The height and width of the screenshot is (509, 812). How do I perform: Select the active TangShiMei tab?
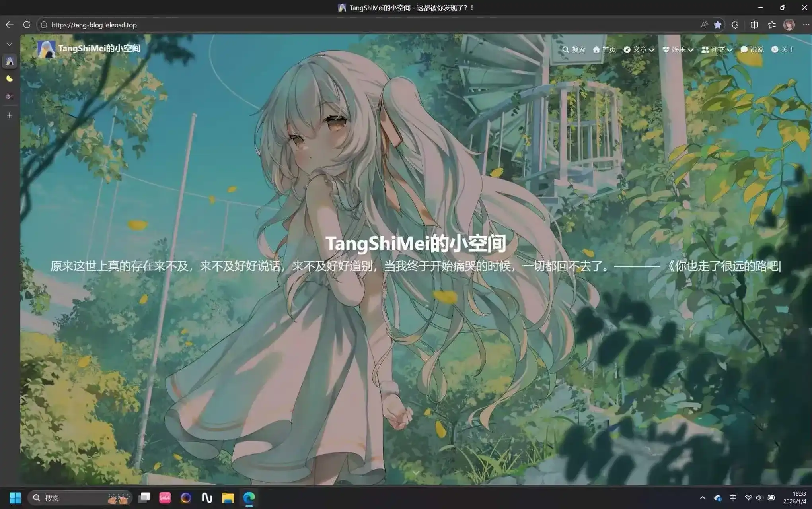coord(10,60)
